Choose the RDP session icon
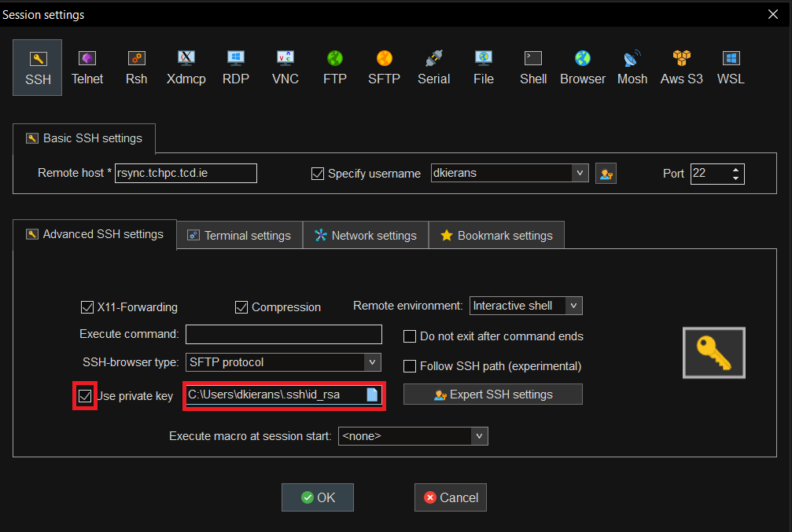This screenshot has width=792, height=532. point(235,67)
